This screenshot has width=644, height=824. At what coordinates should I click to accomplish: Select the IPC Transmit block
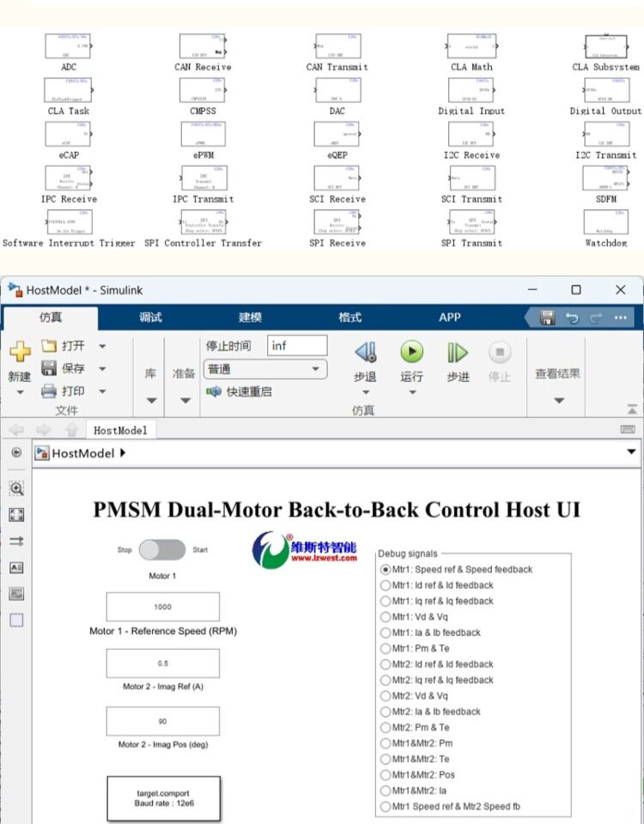[203, 179]
